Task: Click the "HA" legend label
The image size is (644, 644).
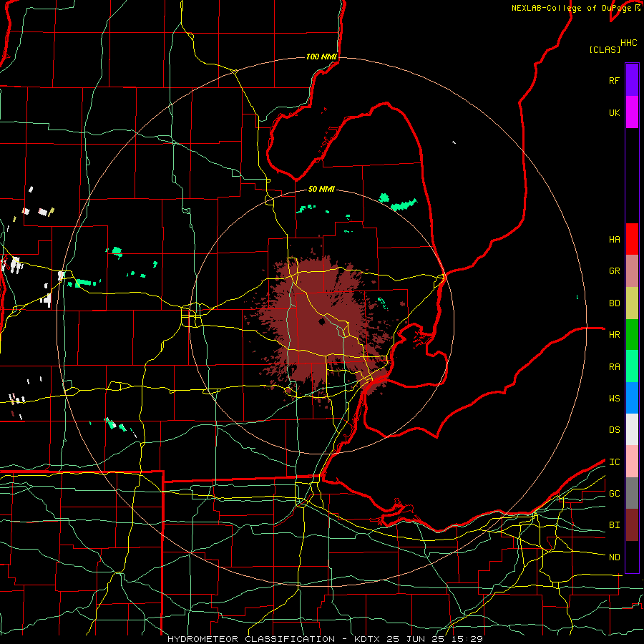Action: [x=614, y=239]
